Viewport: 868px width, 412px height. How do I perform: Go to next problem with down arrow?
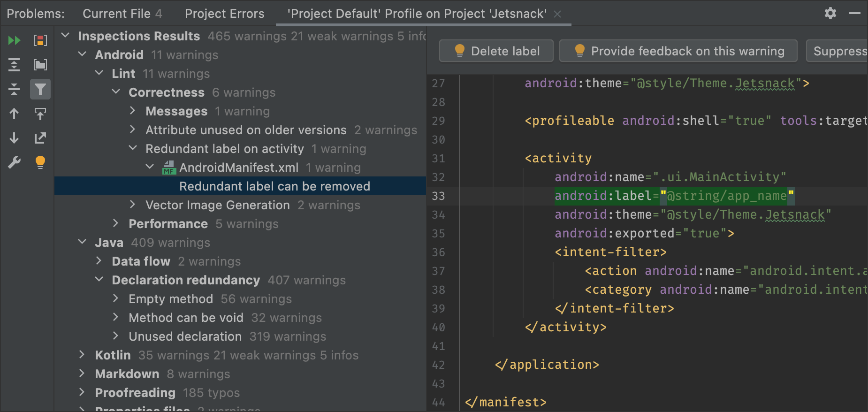pyautogui.click(x=14, y=138)
